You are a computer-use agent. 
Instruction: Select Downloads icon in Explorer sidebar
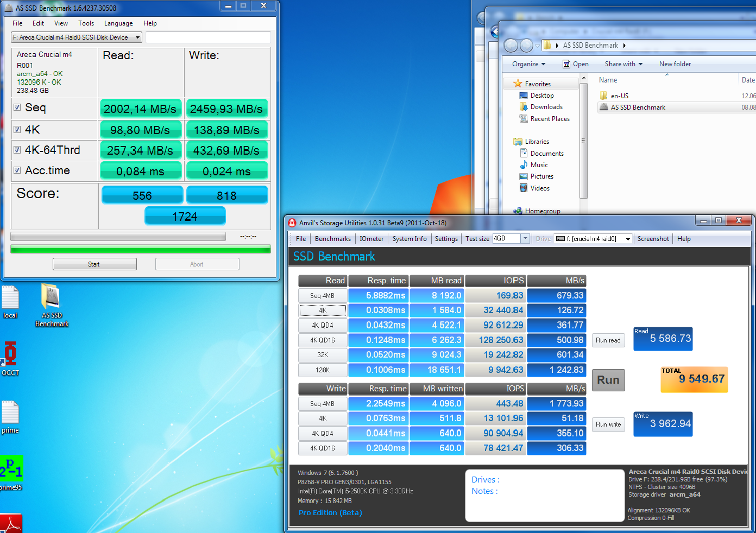click(524, 107)
